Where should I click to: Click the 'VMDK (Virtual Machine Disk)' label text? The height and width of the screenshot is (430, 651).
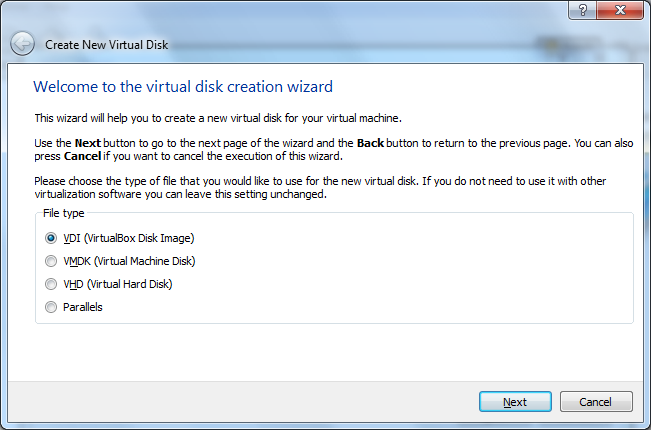(x=129, y=261)
